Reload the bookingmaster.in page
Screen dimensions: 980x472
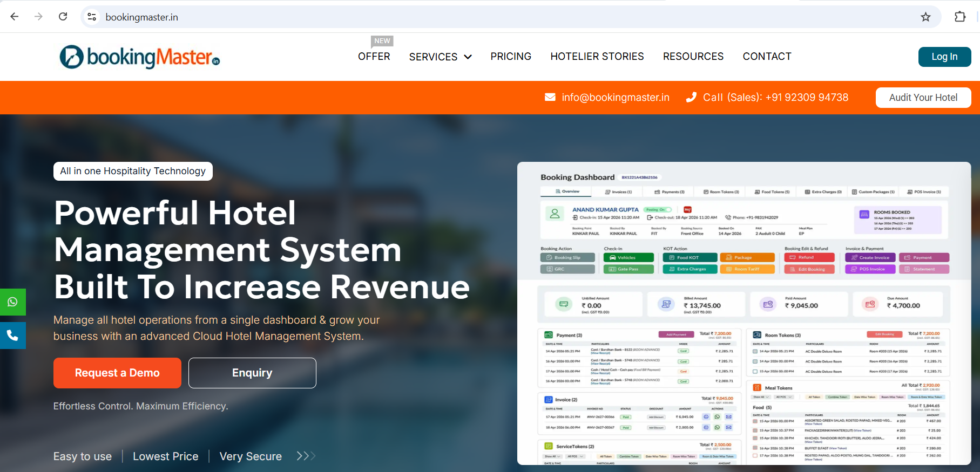[63, 17]
